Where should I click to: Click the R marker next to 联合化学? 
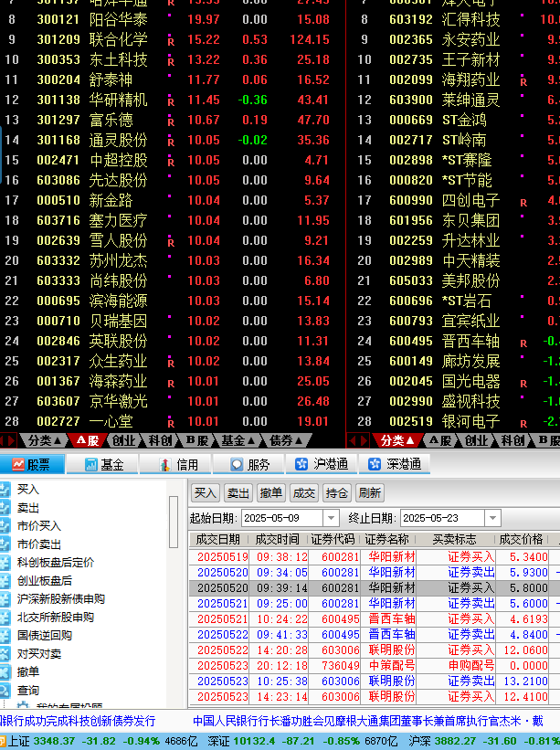171,42
